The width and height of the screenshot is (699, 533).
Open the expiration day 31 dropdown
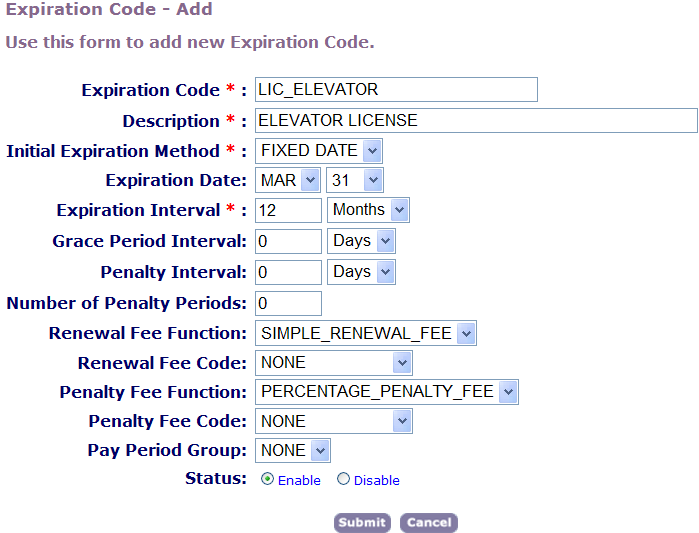point(355,180)
